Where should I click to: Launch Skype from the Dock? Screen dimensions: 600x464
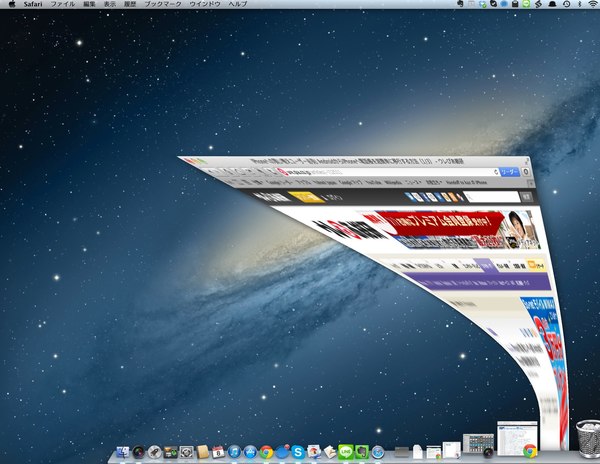point(298,453)
